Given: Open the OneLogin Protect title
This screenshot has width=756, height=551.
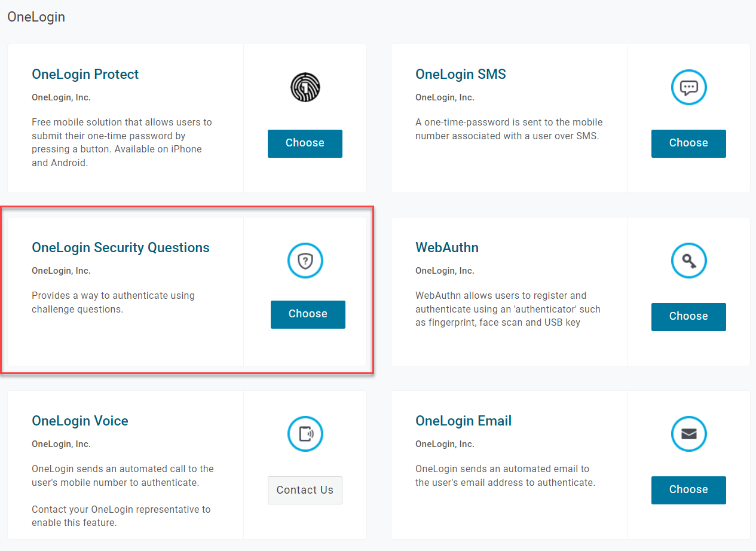Looking at the screenshot, I should point(85,75).
